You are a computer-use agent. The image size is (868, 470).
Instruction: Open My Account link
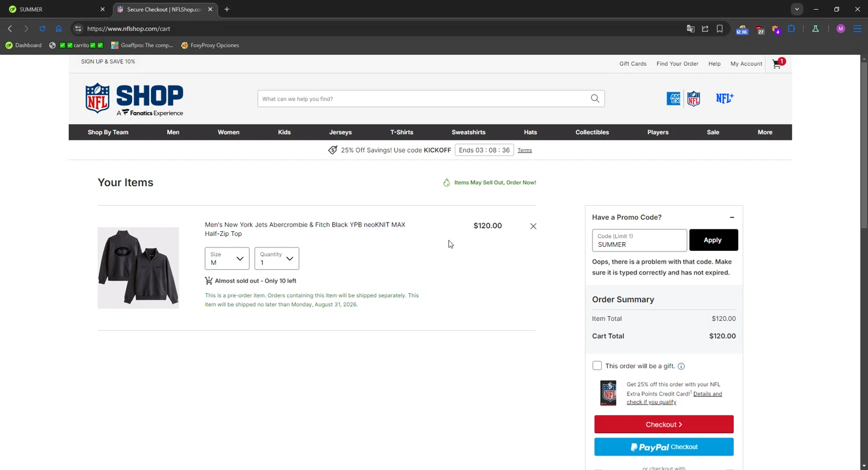click(746, 64)
